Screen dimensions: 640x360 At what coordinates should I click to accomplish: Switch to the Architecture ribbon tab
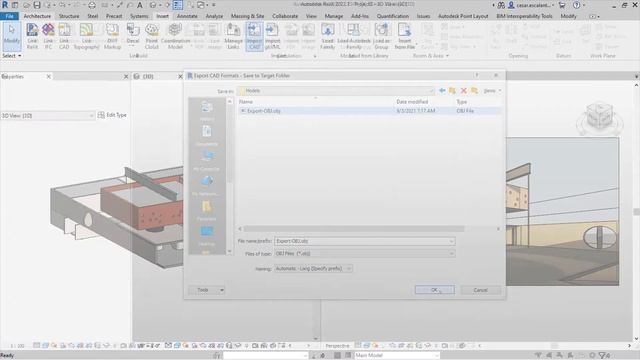coord(37,16)
